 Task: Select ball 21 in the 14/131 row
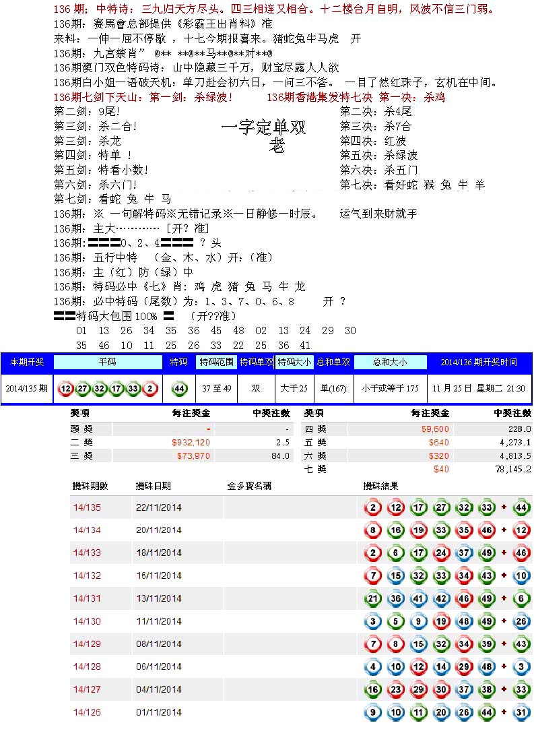tap(372, 598)
